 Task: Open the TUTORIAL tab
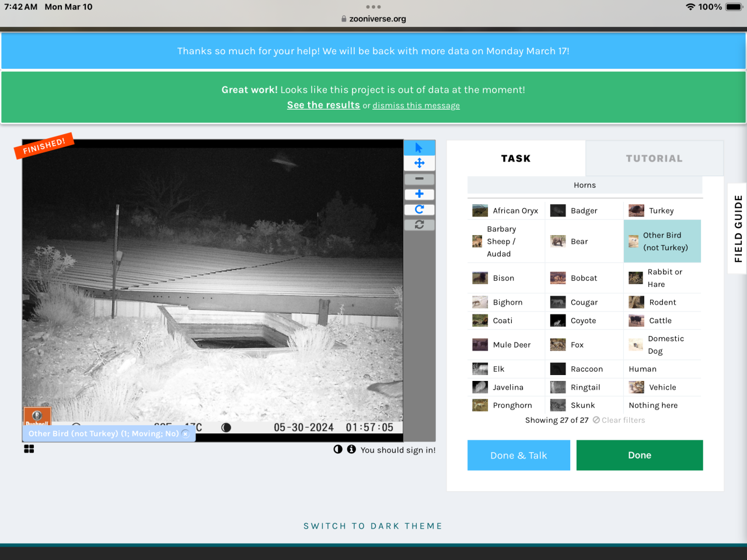654,159
